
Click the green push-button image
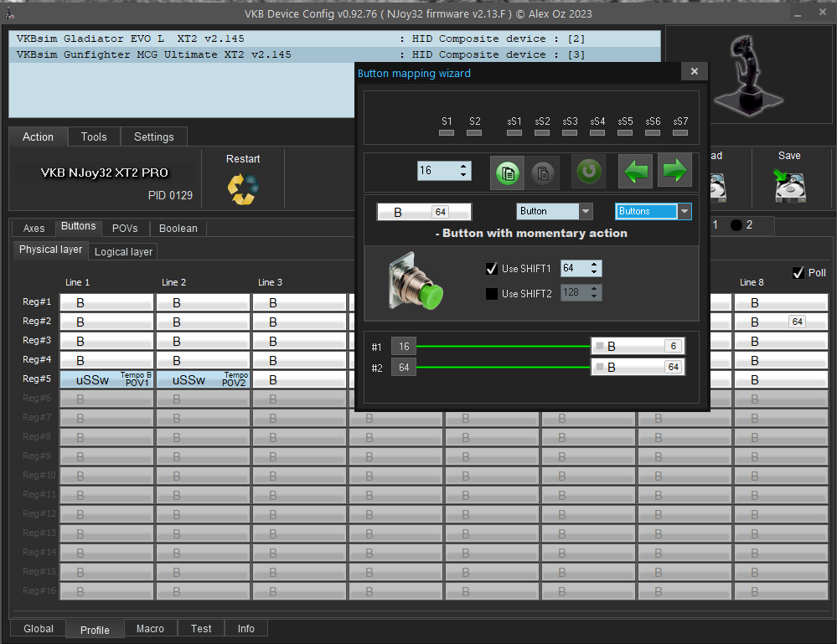416,283
